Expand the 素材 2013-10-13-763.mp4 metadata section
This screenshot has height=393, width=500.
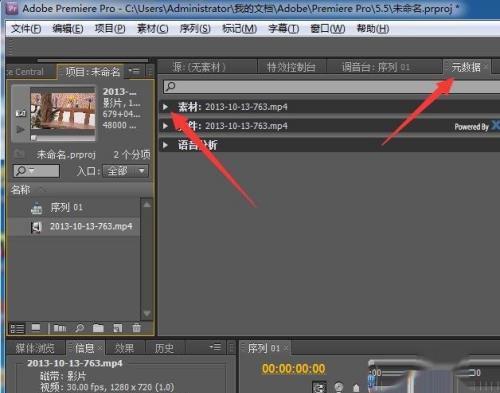click(x=165, y=107)
